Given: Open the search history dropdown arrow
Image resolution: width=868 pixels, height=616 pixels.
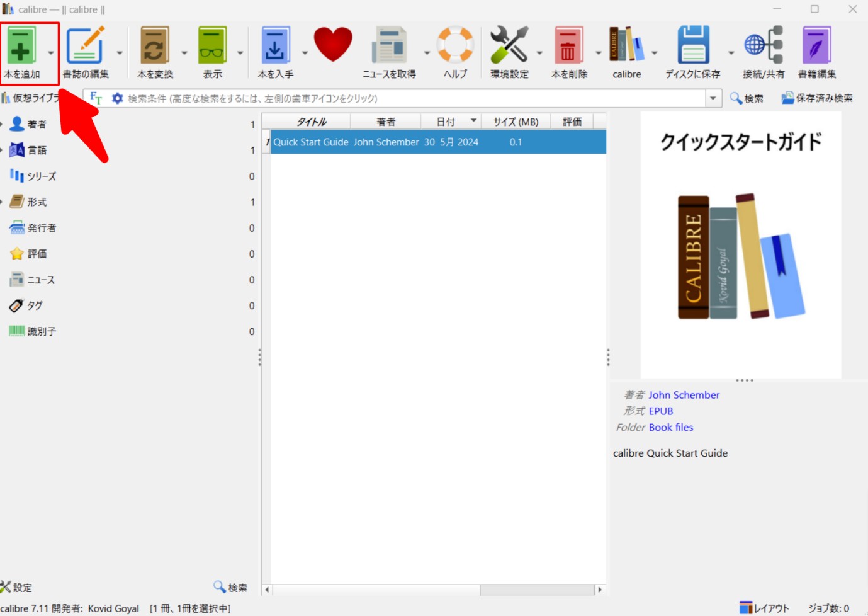Looking at the screenshot, I should (713, 98).
